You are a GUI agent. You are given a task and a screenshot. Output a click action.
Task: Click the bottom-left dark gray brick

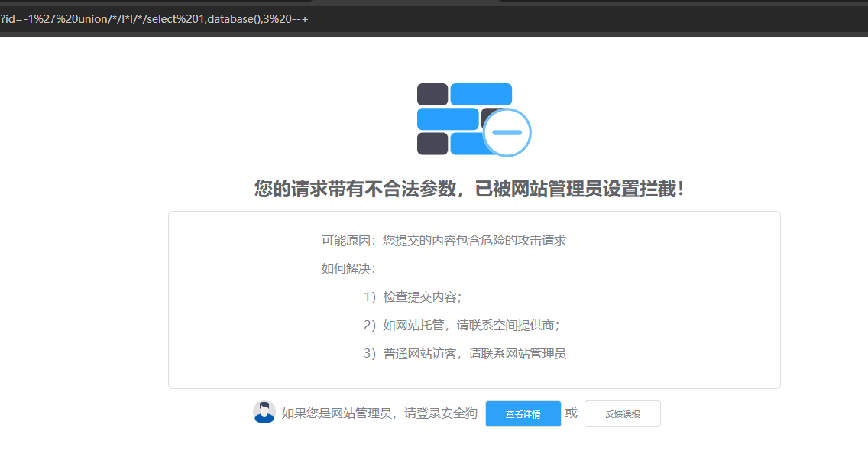(432, 144)
